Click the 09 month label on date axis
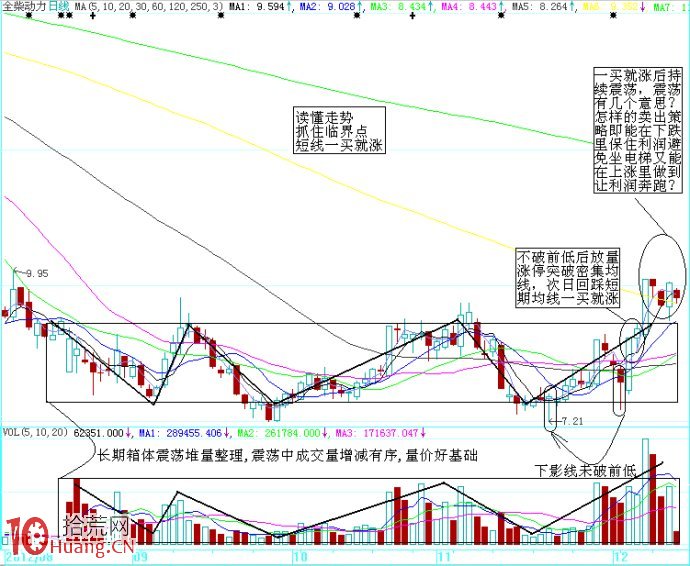Viewport: 690px width, 566px height. click(141, 556)
